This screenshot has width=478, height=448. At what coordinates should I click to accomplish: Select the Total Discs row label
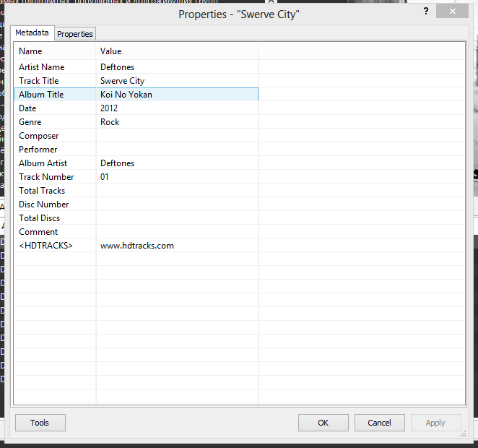pos(40,218)
